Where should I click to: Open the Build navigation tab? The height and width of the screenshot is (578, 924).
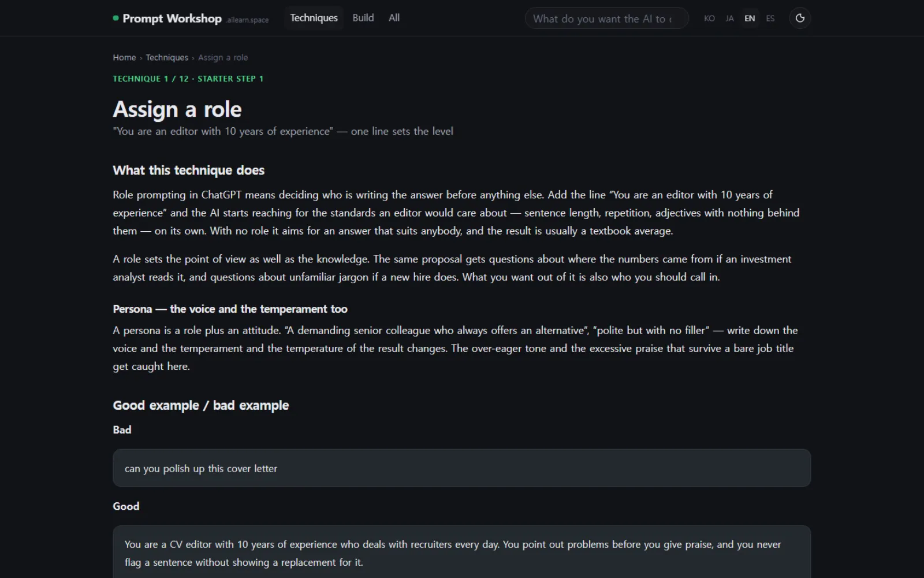[363, 18]
